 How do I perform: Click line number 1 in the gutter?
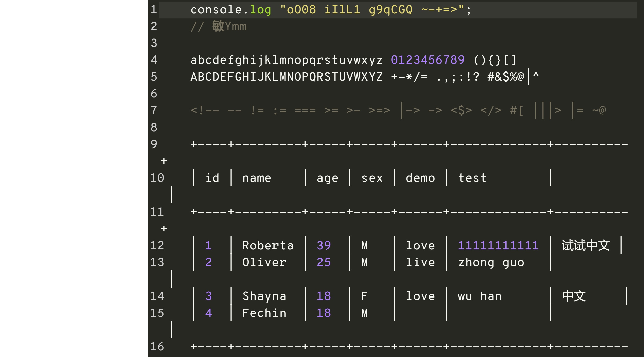coord(154,10)
